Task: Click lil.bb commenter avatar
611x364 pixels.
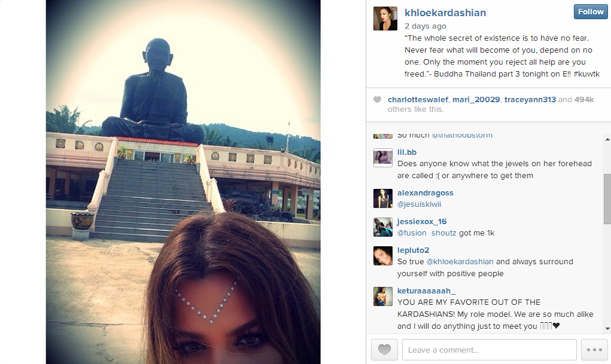Action: pos(382,158)
